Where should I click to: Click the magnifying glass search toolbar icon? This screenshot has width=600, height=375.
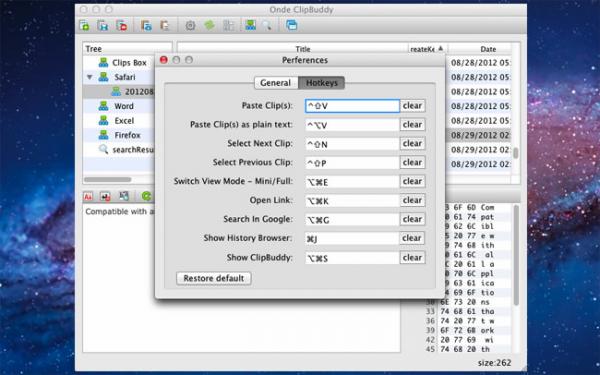pos(267,25)
